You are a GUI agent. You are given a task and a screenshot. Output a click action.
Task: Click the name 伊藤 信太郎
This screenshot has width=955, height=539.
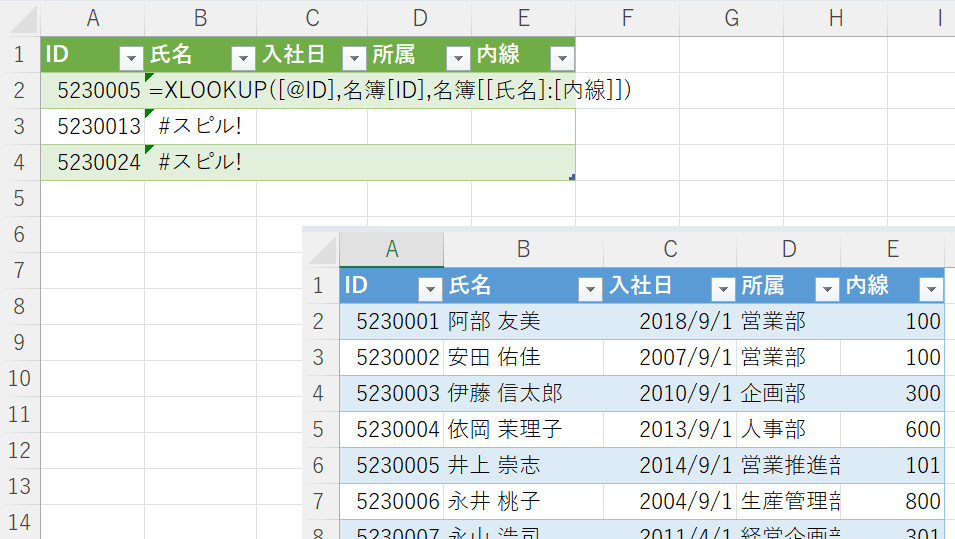pyautogui.click(x=505, y=393)
